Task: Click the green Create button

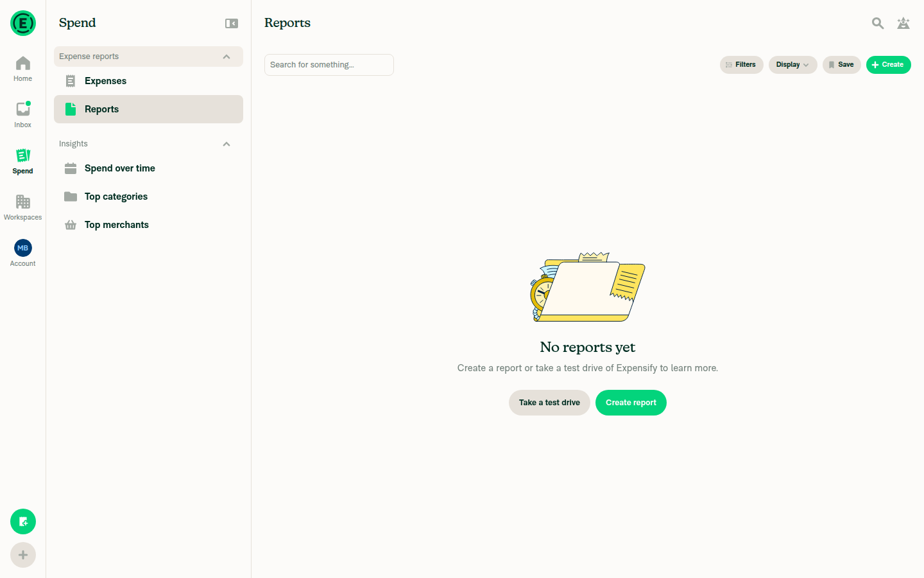Action: tap(888, 65)
